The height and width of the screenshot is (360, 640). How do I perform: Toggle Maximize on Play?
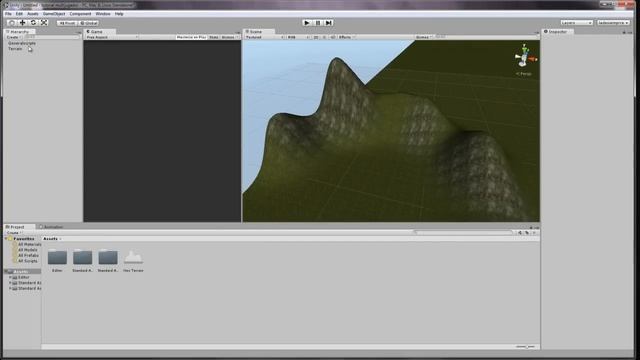[191, 37]
